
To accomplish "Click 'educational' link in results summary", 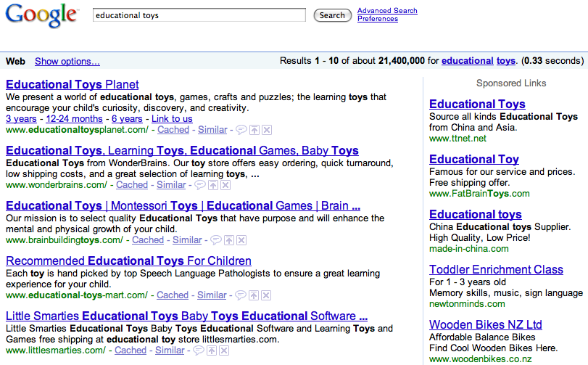I will point(467,61).
